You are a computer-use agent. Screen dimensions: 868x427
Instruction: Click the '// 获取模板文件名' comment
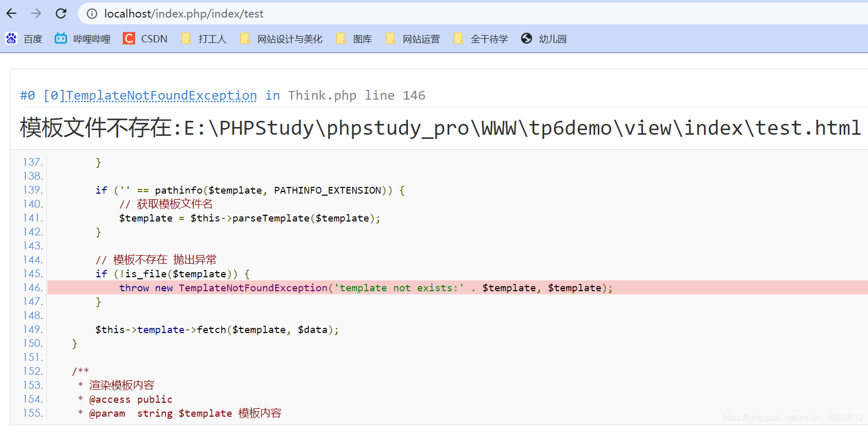(166, 204)
